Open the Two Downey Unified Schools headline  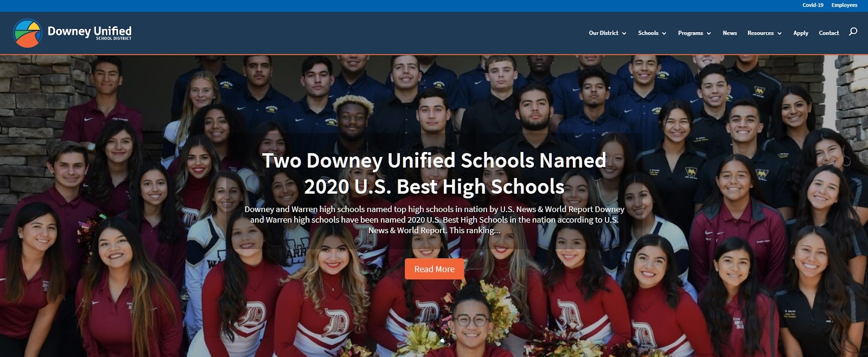(x=434, y=174)
